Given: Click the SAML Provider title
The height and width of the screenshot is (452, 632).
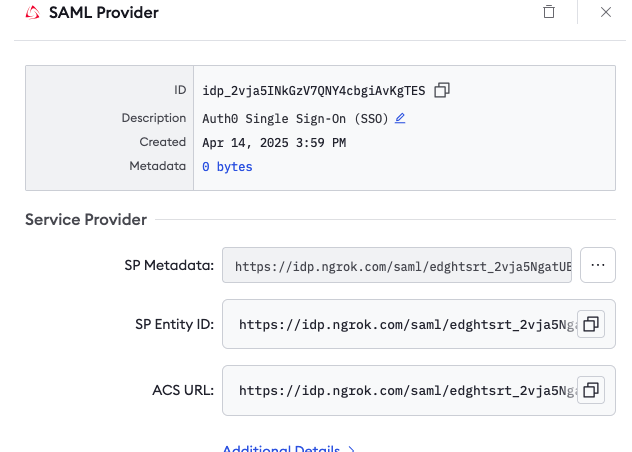Looking at the screenshot, I should (x=104, y=12).
